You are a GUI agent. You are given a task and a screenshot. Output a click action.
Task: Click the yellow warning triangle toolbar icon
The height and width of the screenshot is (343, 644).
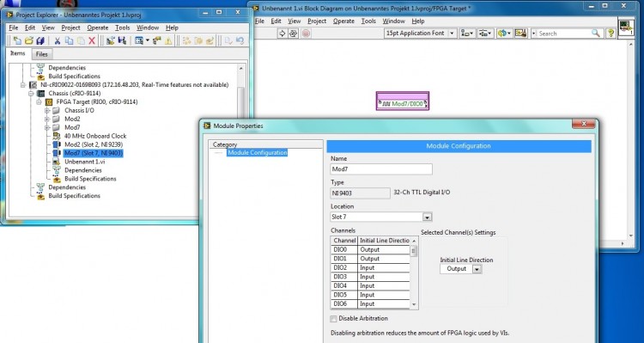tap(168, 40)
